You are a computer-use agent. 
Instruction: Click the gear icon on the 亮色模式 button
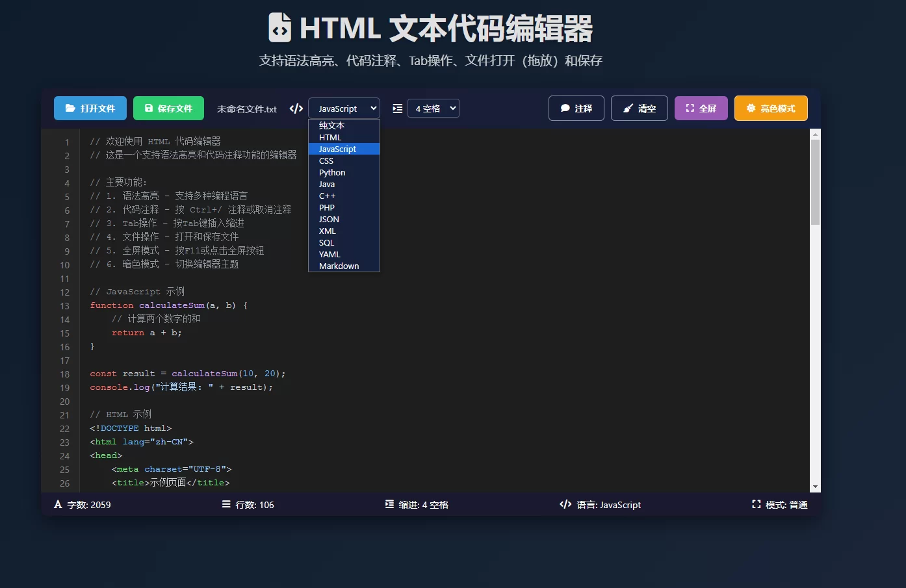[753, 108]
